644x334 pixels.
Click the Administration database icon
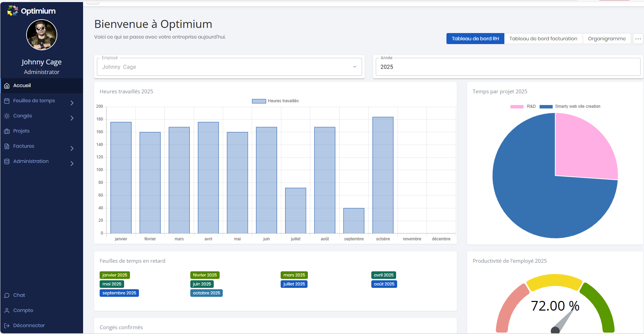tap(7, 161)
